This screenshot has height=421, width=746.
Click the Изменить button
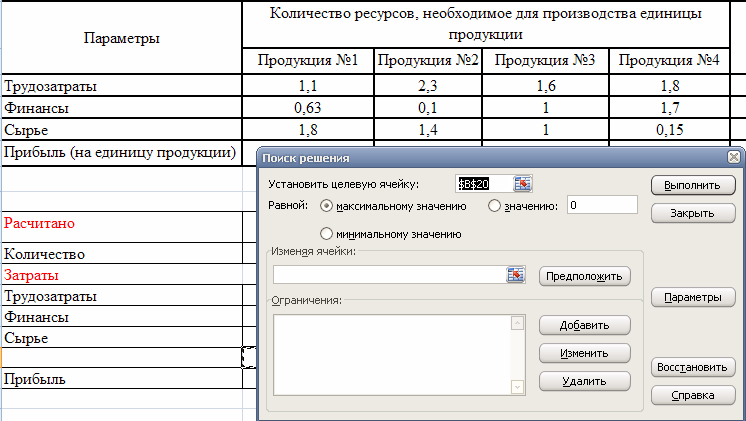coord(584,353)
